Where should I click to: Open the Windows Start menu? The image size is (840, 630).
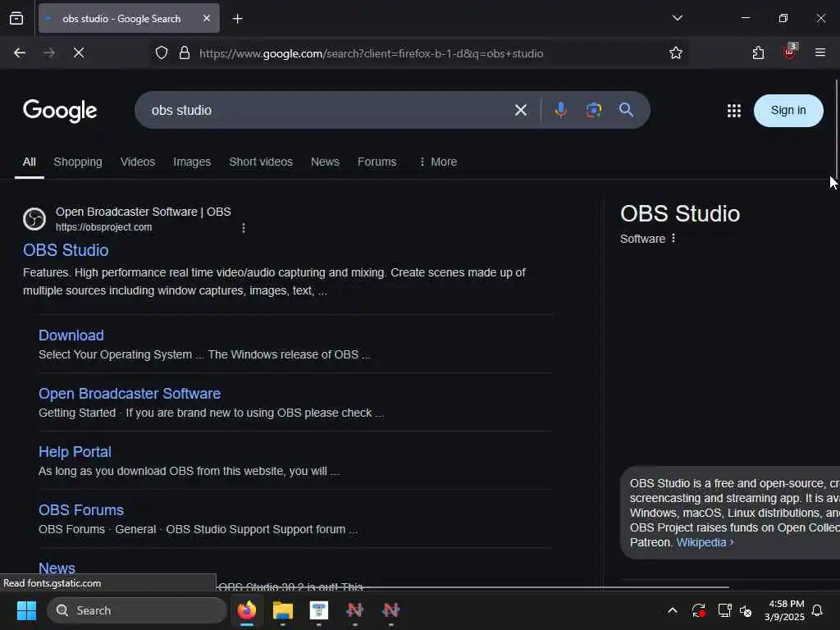click(x=26, y=610)
